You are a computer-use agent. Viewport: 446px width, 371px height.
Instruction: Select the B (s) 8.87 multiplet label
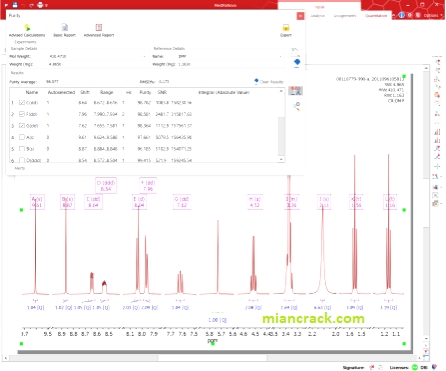point(67,202)
